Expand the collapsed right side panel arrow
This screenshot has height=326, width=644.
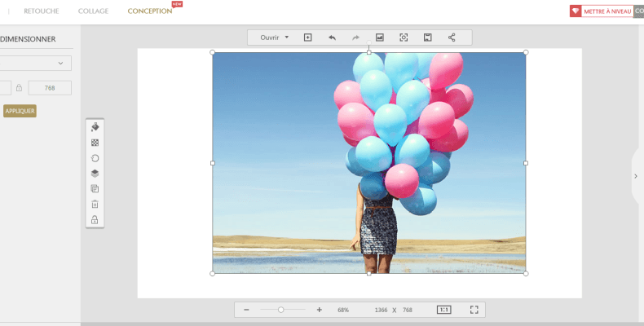[636, 176]
